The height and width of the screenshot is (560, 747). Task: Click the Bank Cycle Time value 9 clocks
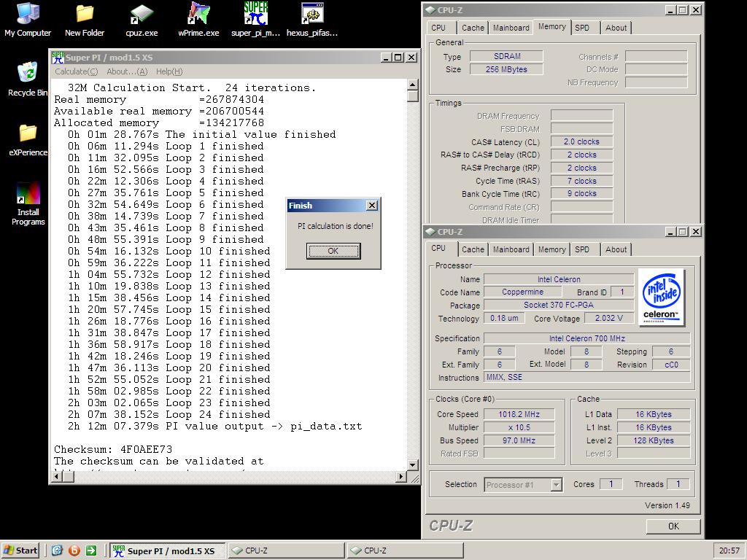tap(581, 193)
